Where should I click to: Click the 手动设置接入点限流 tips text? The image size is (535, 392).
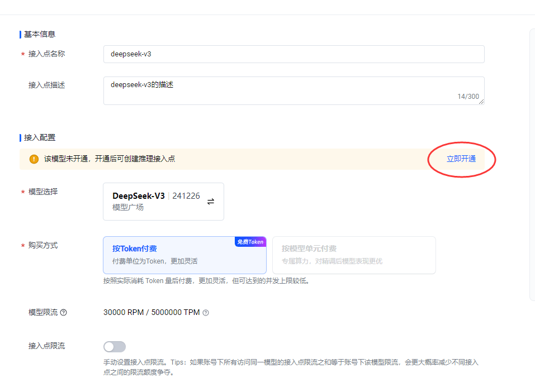click(x=291, y=367)
